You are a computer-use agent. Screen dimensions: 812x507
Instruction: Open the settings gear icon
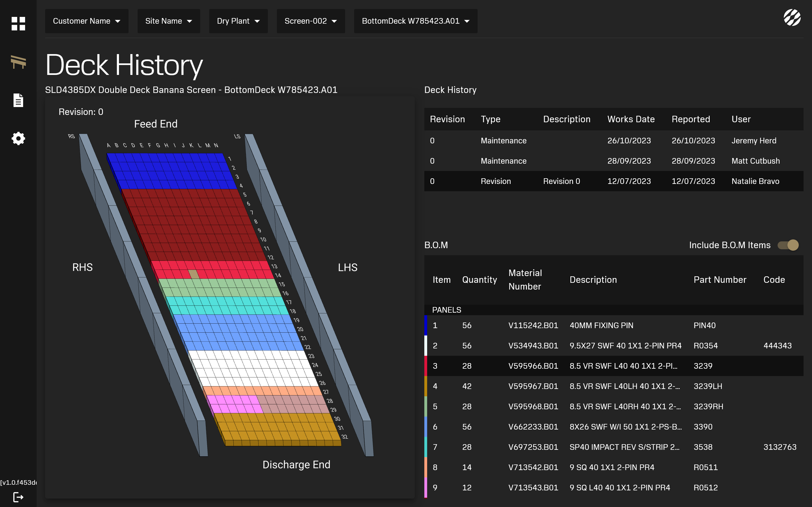[18, 138]
